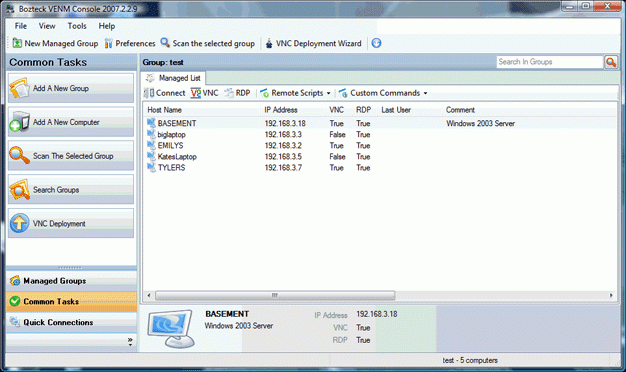Open Preferences from the toolbar
The height and width of the screenshot is (372, 626).
click(x=130, y=43)
